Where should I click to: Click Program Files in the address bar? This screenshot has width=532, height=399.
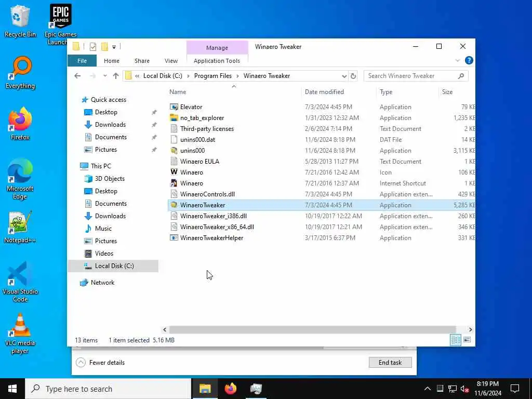[x=212, y=76]
